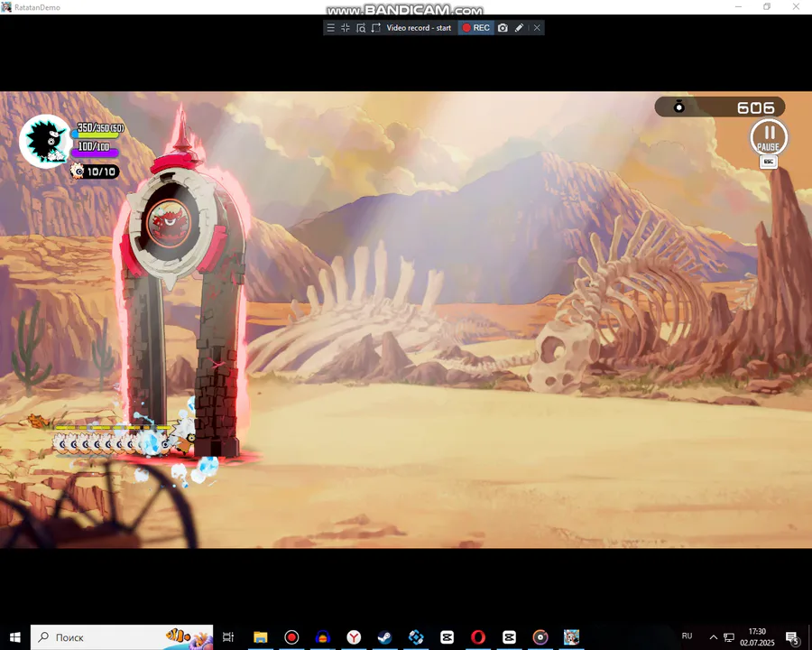The height and width of the screenshot is (650, 812).
Task: Click the red creature emblem on the gate
Action: click(169, 223)
